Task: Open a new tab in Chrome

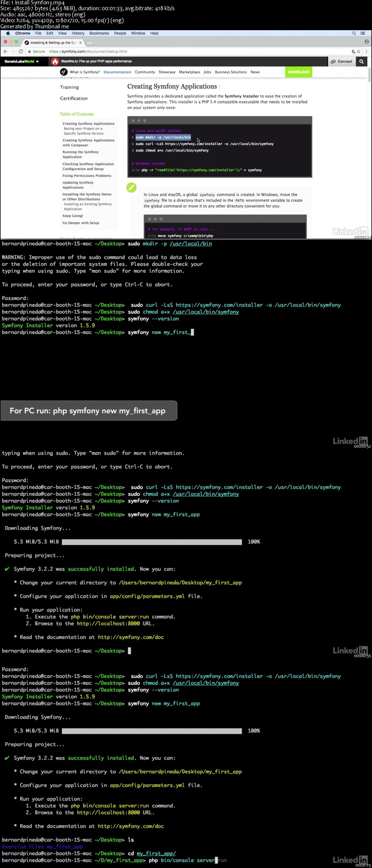Action: pyautogui.click(x=90, y=43)
